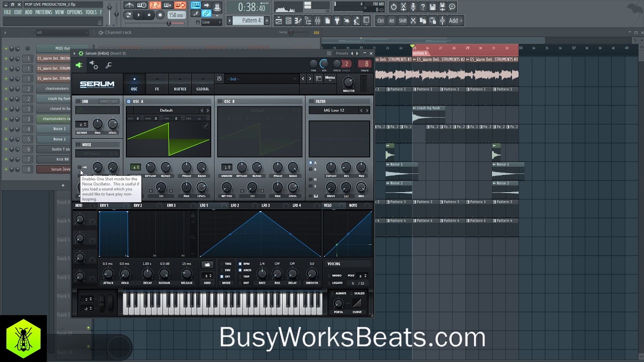The height and width of the screenshot is (362, 644).
Task: Open the Mixer view icon
Action: click(x=317, y=21)
